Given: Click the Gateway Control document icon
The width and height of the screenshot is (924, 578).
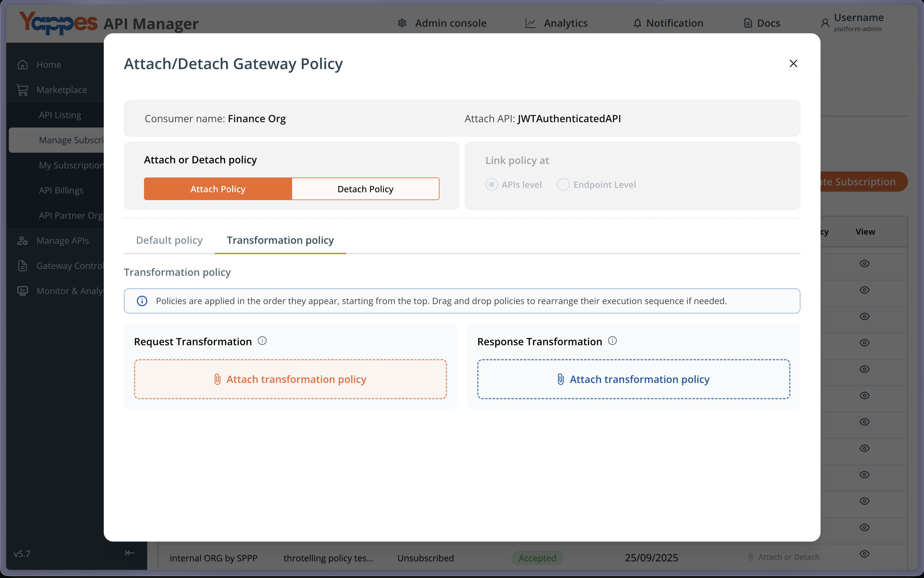Looking at the screenshot, I should tap(23, 266).
